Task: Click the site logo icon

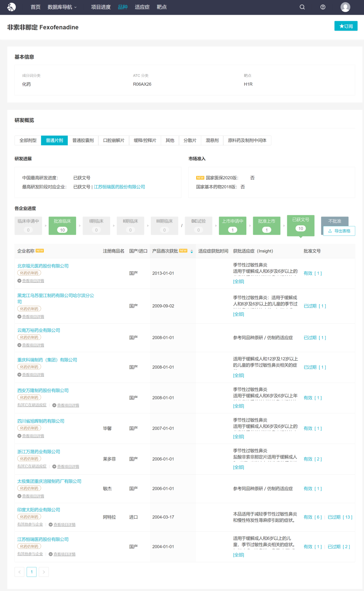Action: pyautogui.click(x=11, y=7)
